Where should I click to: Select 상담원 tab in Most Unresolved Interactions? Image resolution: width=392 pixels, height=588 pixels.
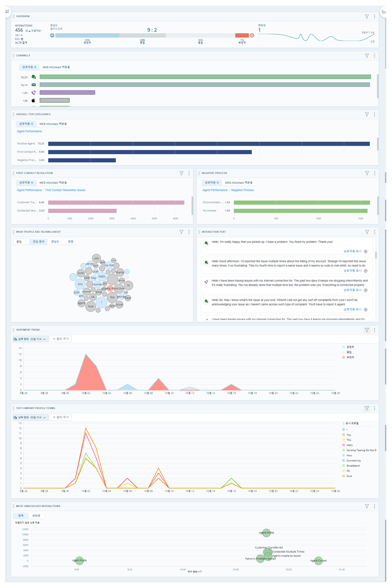click(x=36, y=516)
